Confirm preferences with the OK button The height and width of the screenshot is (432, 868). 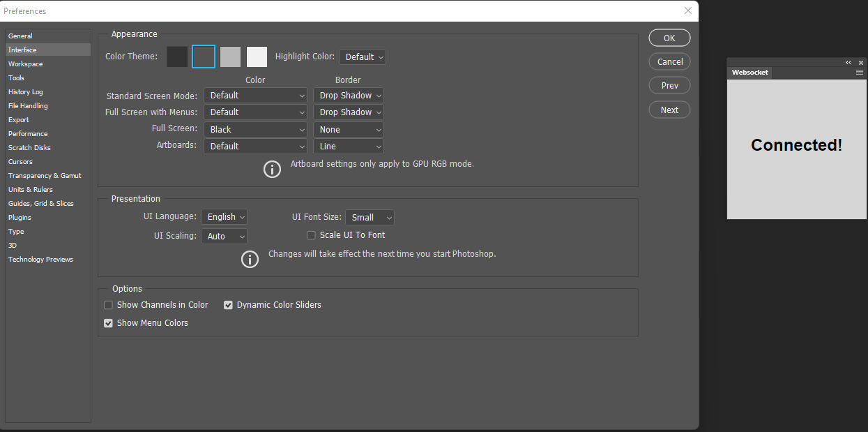click(x=669, y=38)
